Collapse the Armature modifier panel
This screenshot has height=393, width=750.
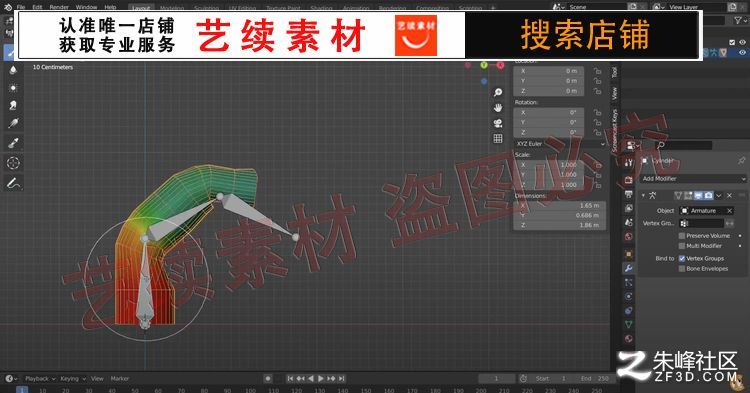tap(643, 195)
